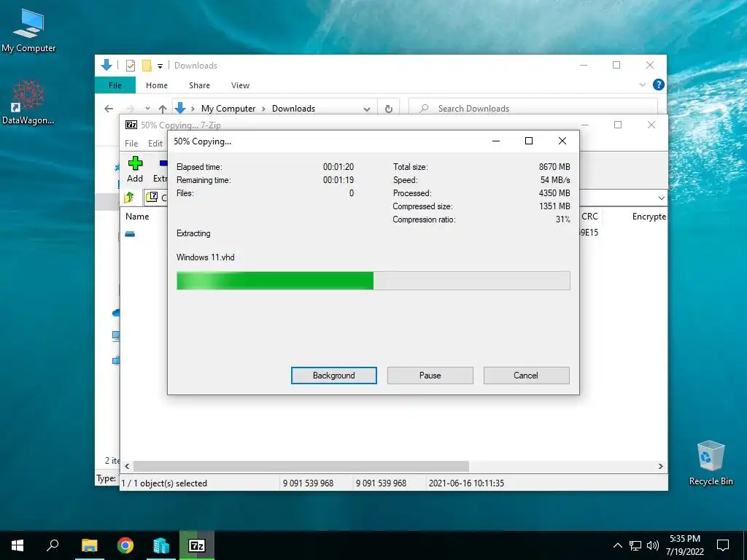Click the 7-Zip Add plus icon
The height and width of the screenshot is (560, 747).
135,163
